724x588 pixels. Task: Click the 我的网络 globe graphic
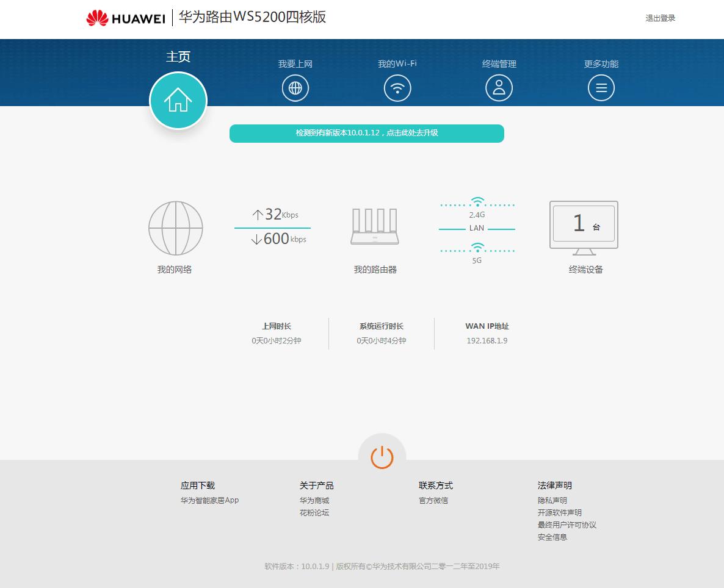(175, 228)
